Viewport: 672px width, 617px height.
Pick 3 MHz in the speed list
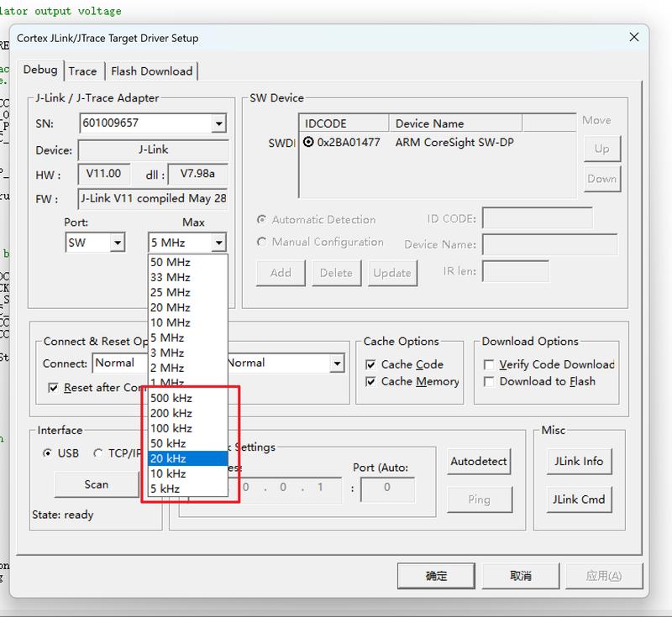point(187,353)
